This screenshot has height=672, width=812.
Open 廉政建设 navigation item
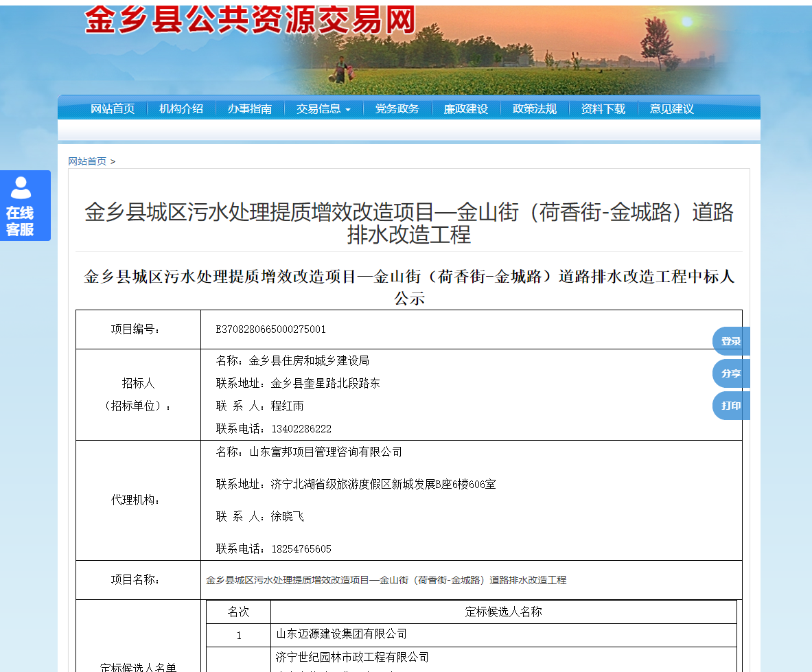click(466, 108)
